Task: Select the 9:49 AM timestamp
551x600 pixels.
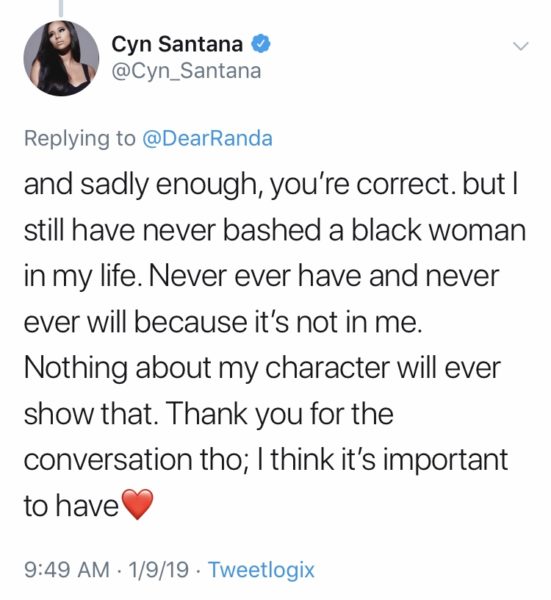Action: coord(67,570)
